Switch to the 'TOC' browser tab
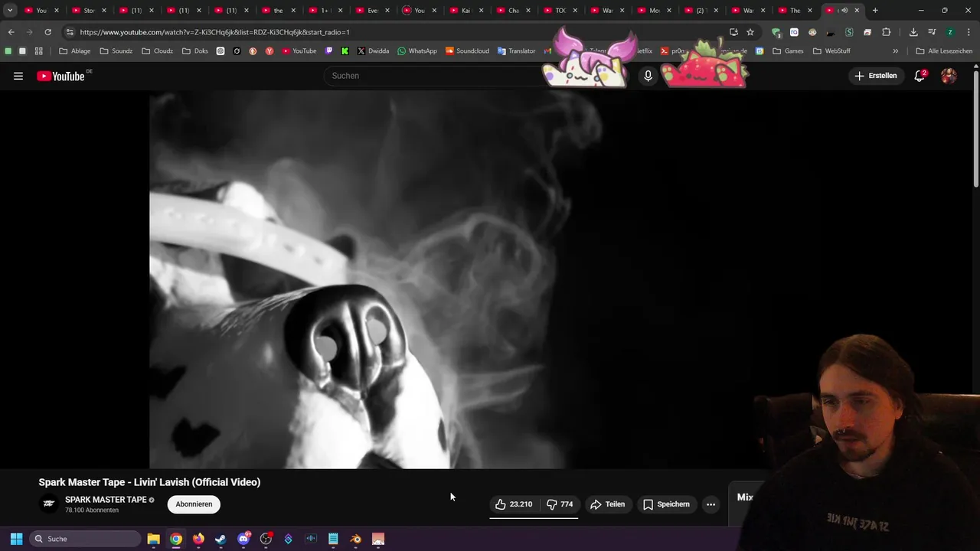980x551 pixels. click(560, 11)
